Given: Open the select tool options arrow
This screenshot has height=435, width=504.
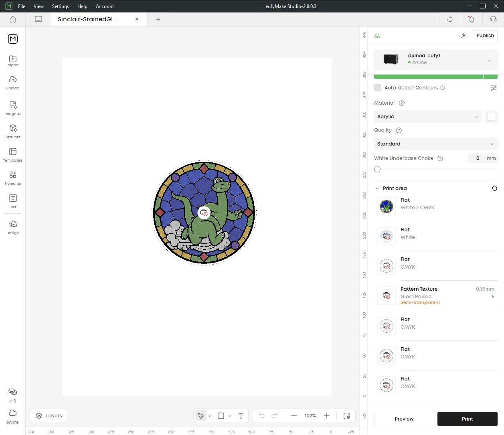Looking at the screenshot, I should tap(210, 416).
